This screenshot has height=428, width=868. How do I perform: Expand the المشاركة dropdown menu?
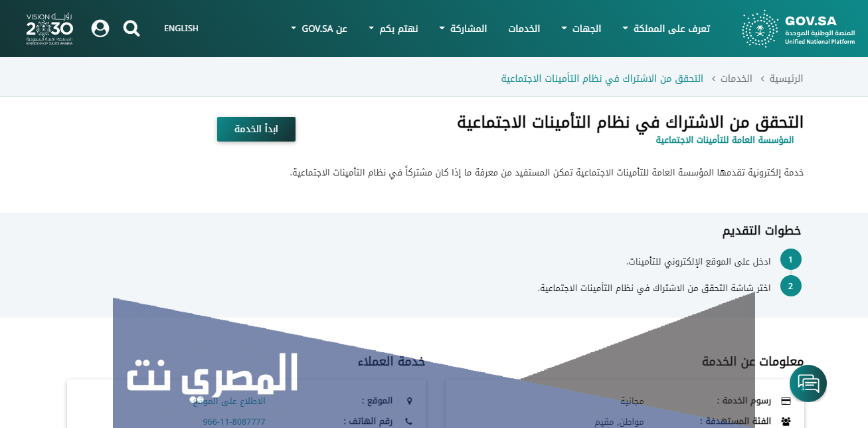click(x=463, y=29)
